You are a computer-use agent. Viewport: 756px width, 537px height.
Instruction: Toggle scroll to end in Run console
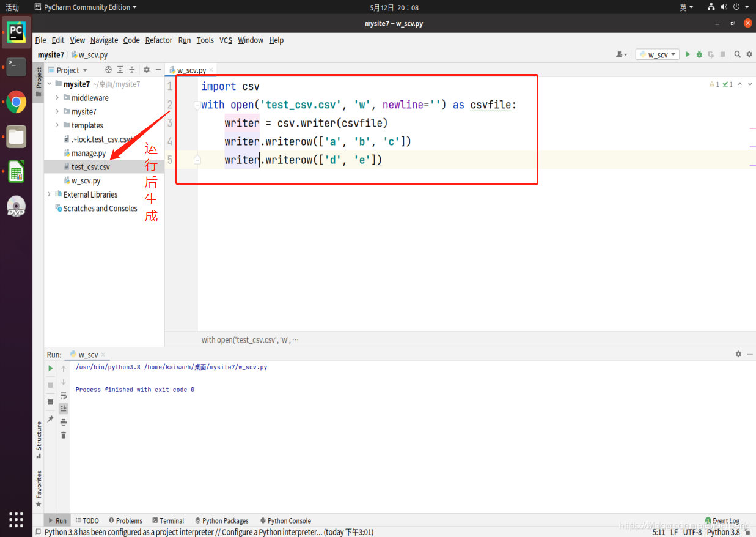click(64, 408)
